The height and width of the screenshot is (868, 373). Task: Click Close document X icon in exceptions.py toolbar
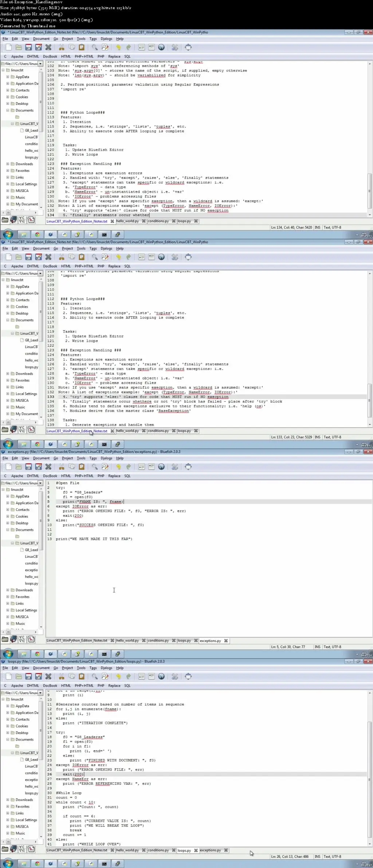point(48,466)
